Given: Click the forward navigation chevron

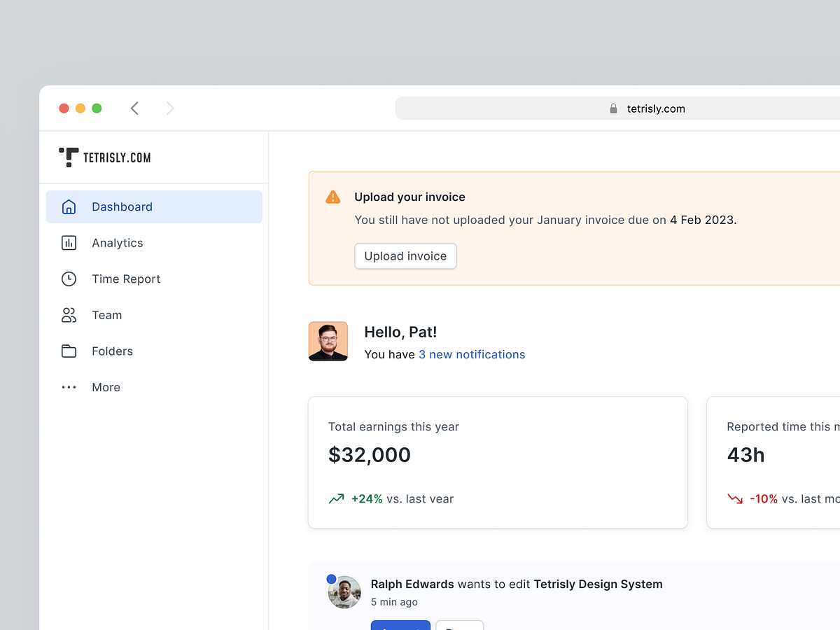Looking at the screenshot, I should (x=170, y=108).
